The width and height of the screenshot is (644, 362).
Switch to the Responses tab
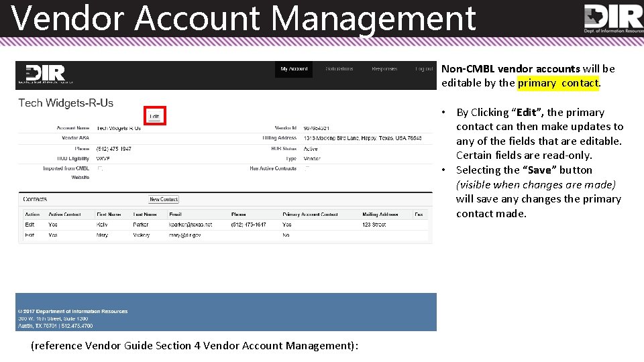pos(384,69)
